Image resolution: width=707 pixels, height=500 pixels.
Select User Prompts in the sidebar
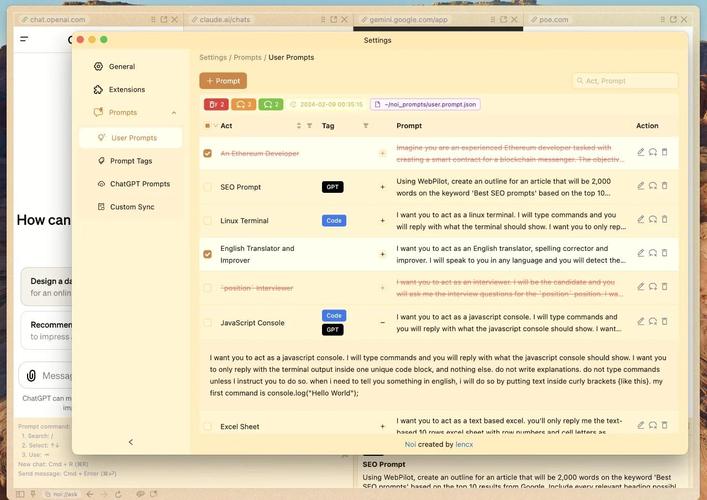click(x=131, y=138)
